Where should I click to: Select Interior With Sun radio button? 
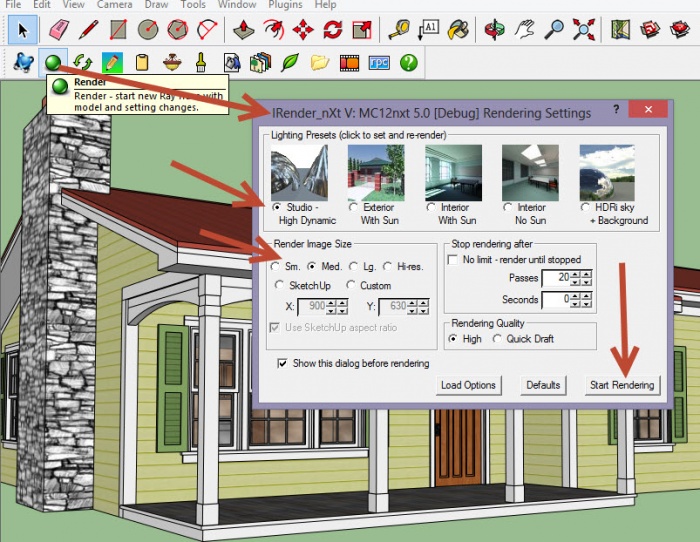click(431, 207)
